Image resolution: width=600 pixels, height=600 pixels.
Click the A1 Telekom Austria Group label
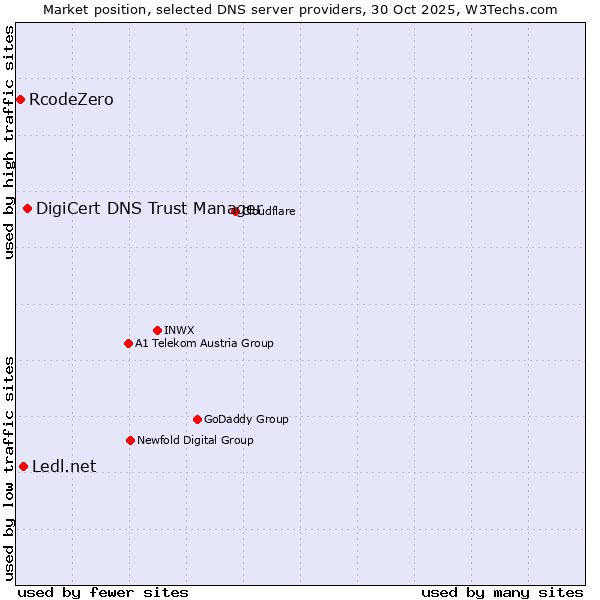204,343
